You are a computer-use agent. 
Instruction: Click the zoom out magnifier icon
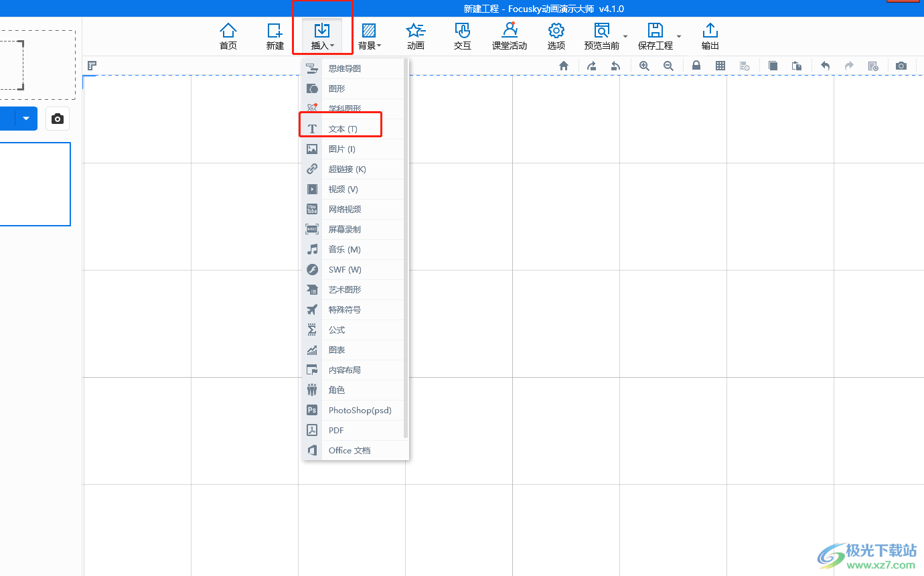click(668, 66)
